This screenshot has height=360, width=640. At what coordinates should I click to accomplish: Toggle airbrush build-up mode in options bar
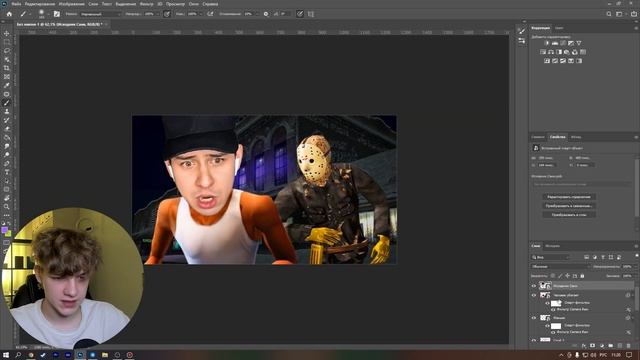(210, 14)
